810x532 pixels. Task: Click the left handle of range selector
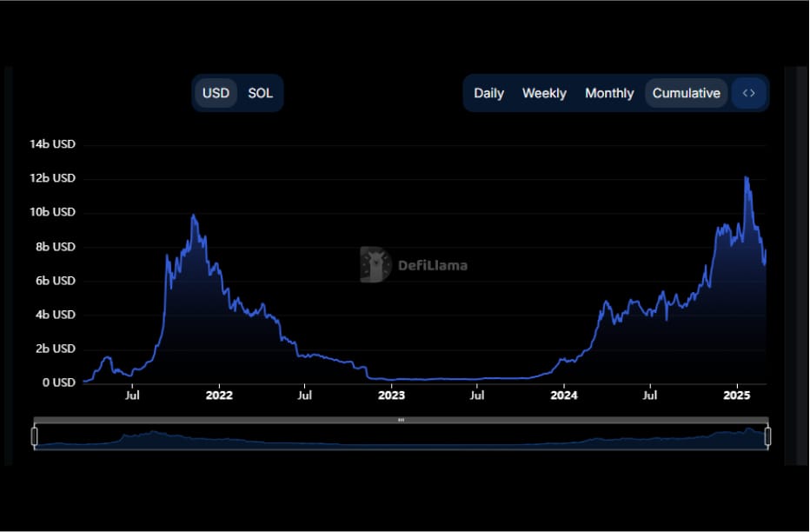(x=35, y=436)
